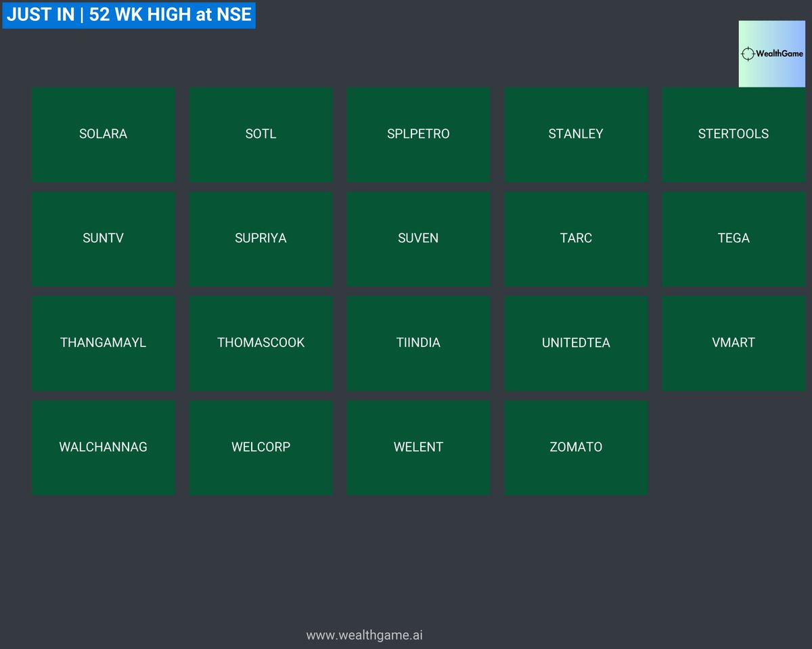Select the SUVEN tile
The height and width of the screenshot is (649, 812).
(418, 238)
